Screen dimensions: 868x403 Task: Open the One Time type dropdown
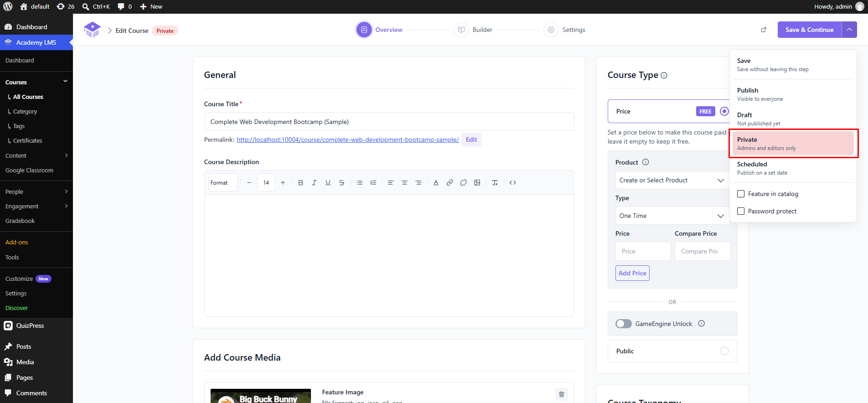(672, 216)
